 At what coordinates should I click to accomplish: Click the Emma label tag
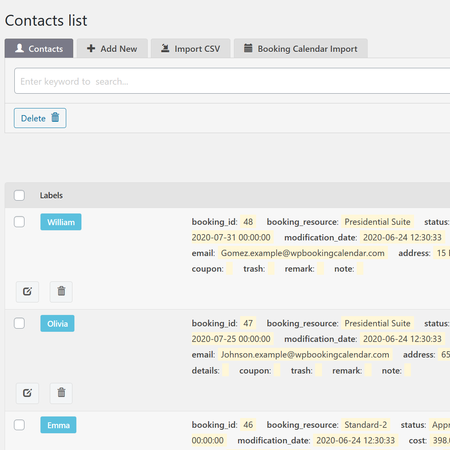pyautogui.click(x=58, y=425)
